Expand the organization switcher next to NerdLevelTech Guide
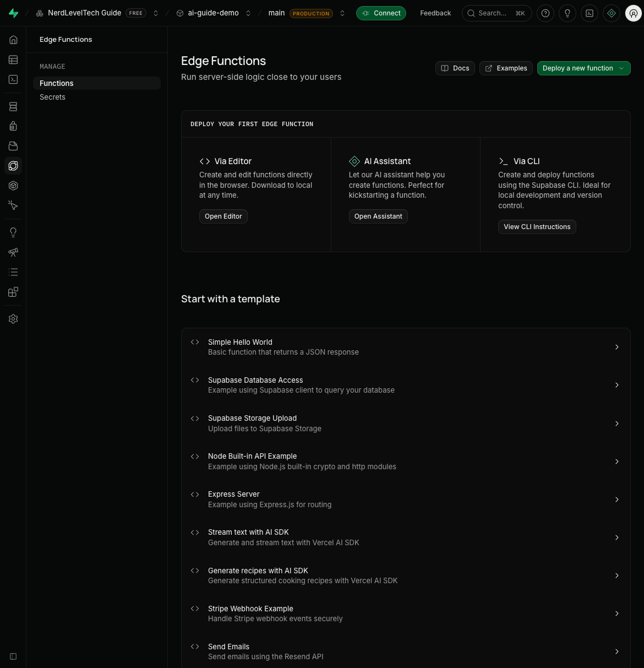 156,13
